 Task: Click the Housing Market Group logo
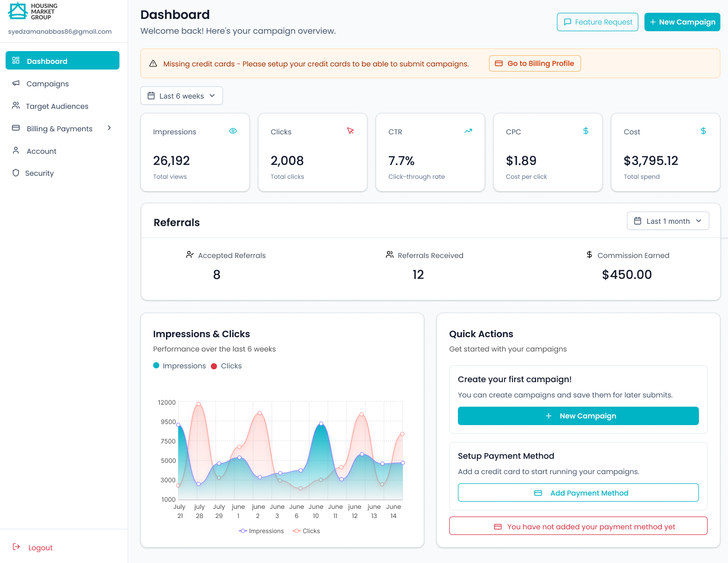33,11
